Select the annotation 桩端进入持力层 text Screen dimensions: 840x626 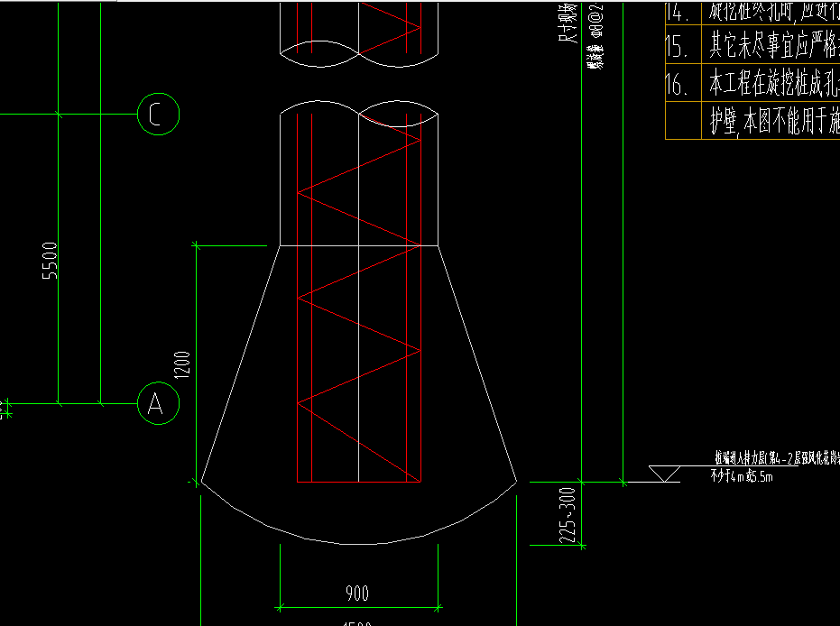coord(777,458)
